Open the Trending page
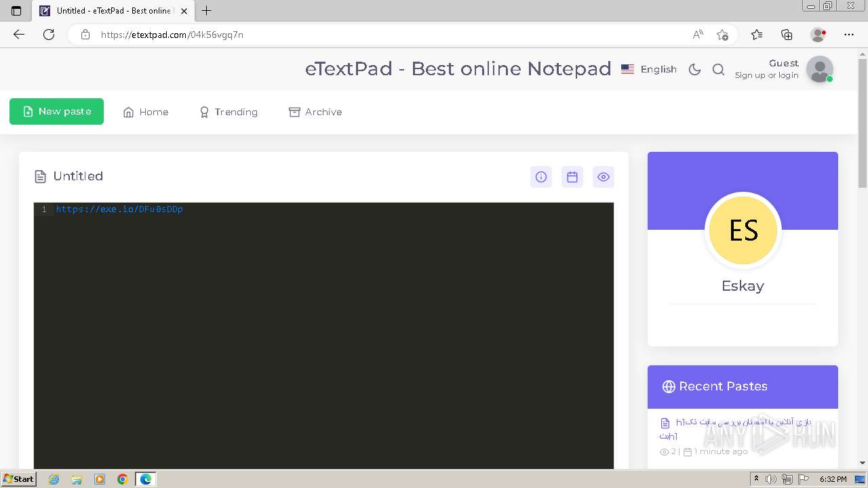868x488 pixels. click(229, 113)
